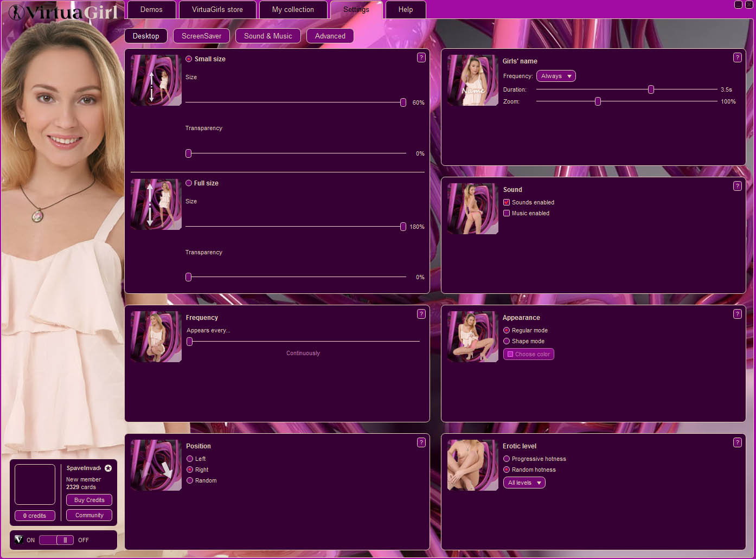
Task: Click the Choose color button
Action: tap(528, 354)
